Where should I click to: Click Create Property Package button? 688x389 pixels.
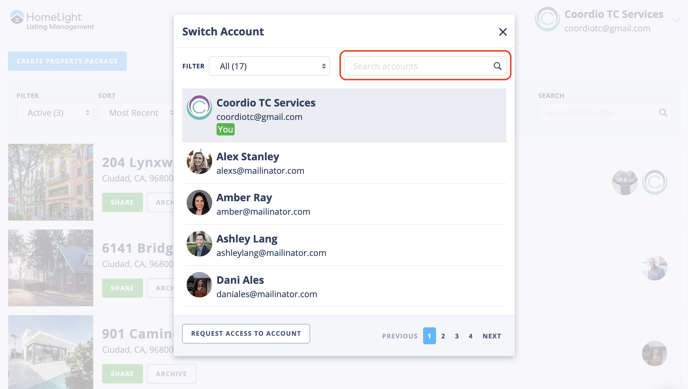[67, 61]
